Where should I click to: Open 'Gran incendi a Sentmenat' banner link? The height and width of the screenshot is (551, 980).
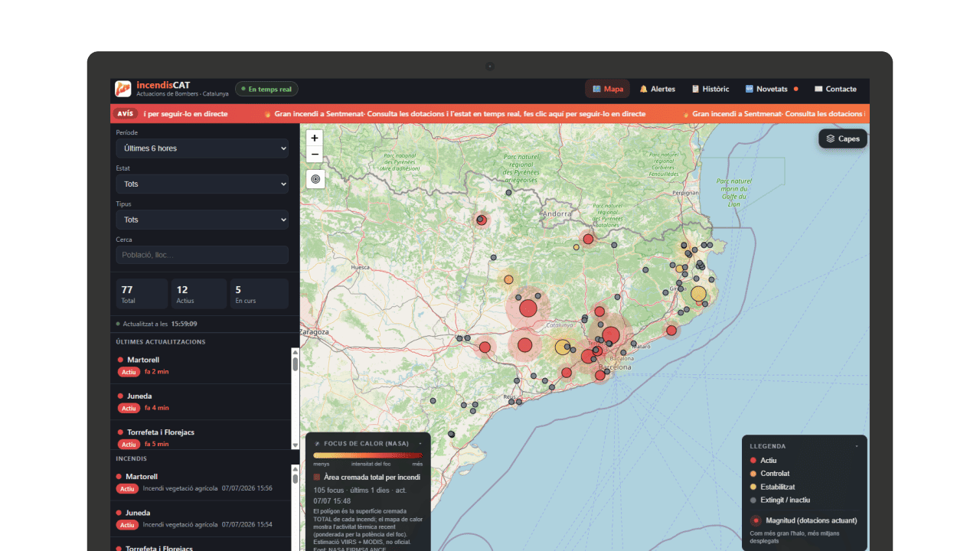pos(455,114)
